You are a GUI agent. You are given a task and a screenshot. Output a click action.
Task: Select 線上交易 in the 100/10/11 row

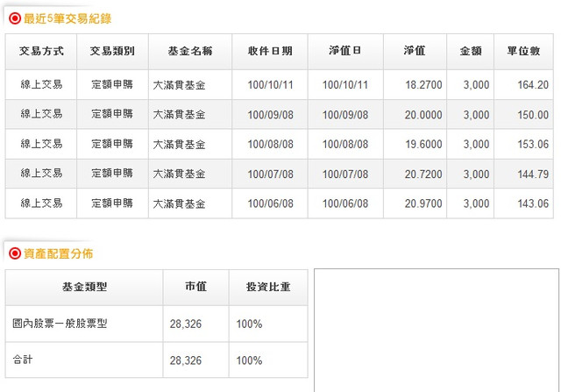[41, 84]
